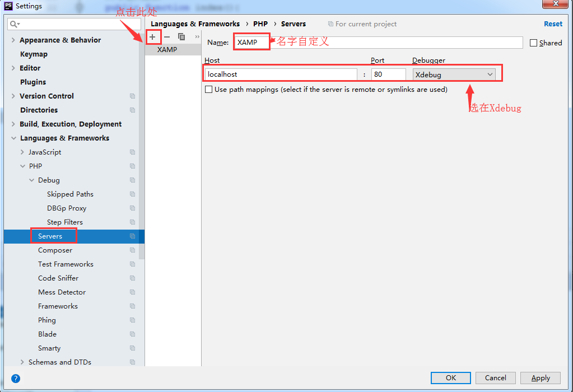Viewport: 573px width, 392px height.
Task: Collapse the PHP node
Action: coord(22,166)
